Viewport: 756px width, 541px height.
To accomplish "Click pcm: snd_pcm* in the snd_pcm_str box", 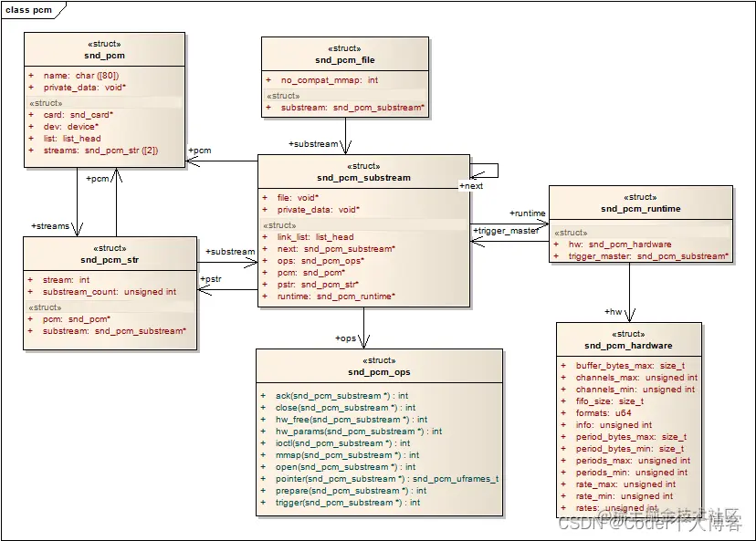I will [x=76, y=319].
